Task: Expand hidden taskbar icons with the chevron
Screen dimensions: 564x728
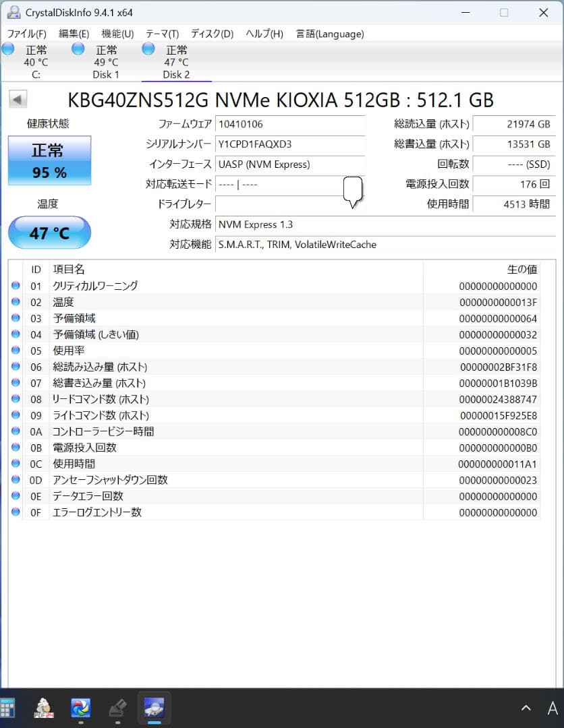Action: (526, 707)
